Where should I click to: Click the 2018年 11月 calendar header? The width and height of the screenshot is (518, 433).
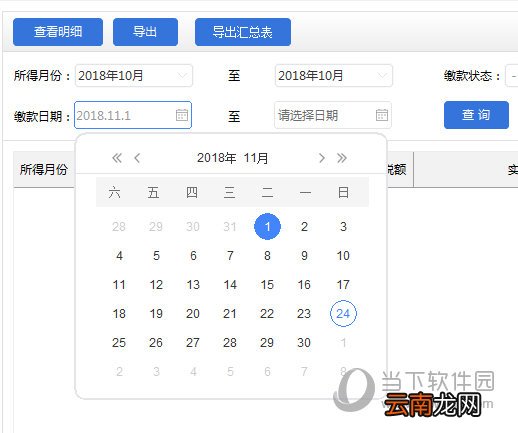pyautogui.click(x=233, y=158)
